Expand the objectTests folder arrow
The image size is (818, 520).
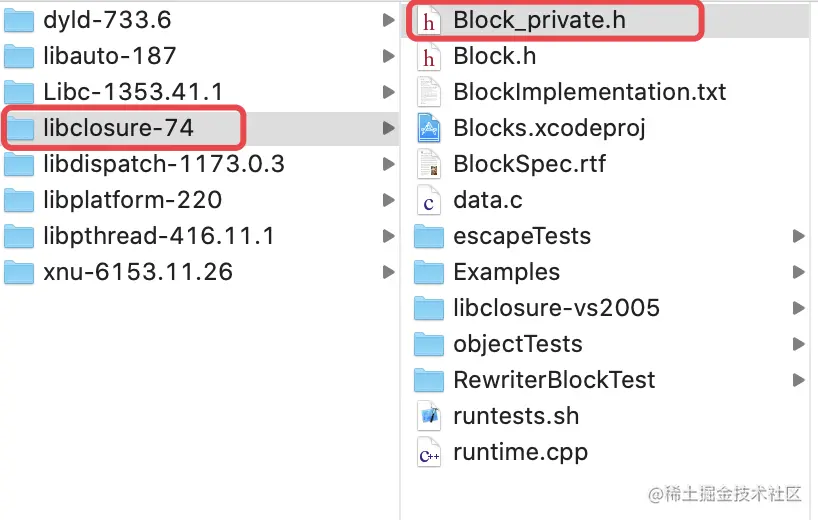click(798, 344)
